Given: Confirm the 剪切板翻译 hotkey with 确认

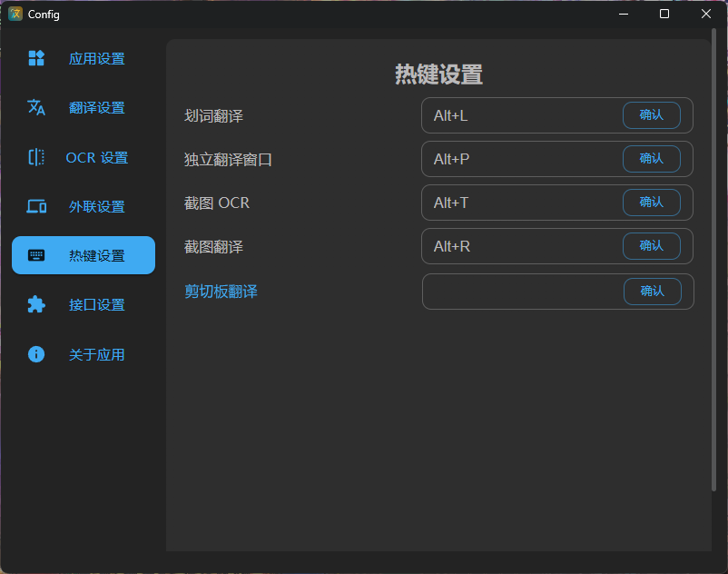Looking at the screenshot, I should click(x=653, y=291).
